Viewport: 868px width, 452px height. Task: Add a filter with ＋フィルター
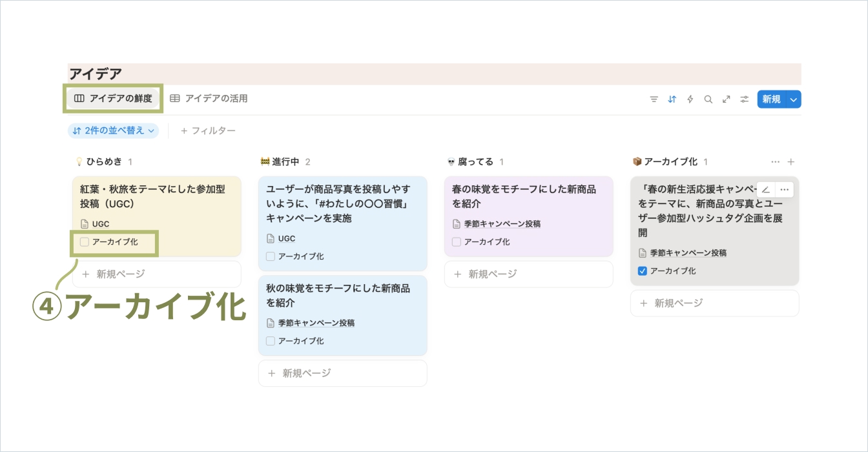(208, 130)
